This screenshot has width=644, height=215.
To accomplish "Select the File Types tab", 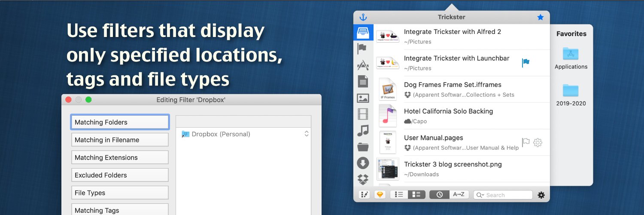I will click(x=120, y=193).
